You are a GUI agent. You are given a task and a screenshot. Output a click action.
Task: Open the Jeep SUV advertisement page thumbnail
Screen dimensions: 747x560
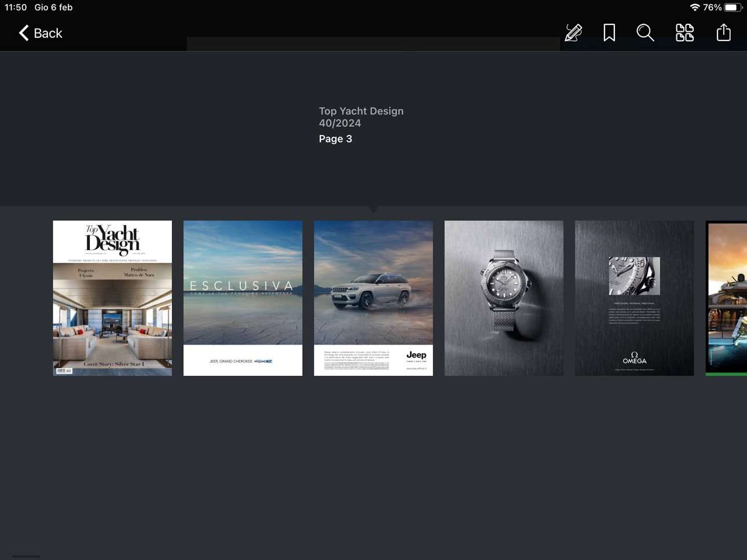click(x=373, y=298)
